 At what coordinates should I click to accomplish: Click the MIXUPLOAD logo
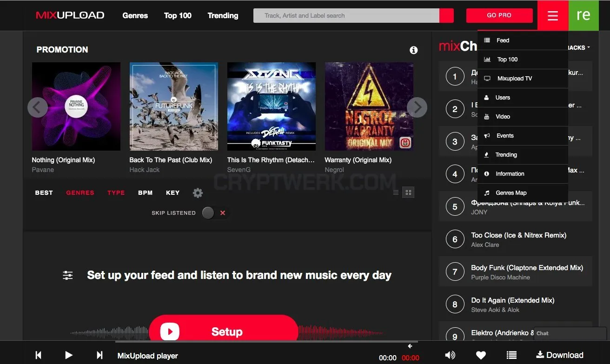(70, 15)
